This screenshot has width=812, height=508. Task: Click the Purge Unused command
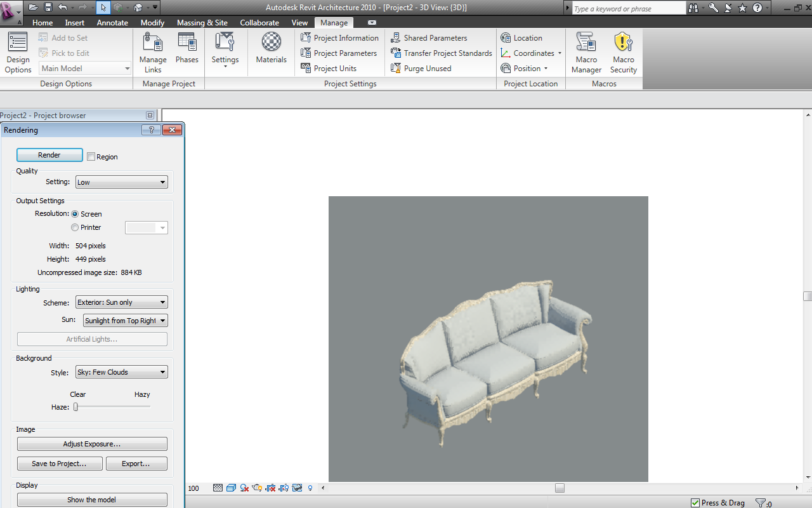click(x=421, y=69)
